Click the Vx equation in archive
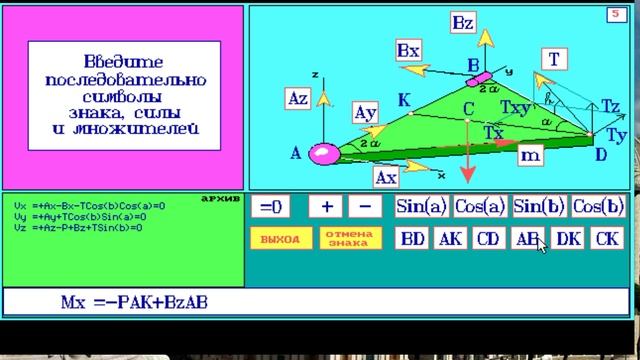The height and width of the screenshot is (360, 640). 89,206
